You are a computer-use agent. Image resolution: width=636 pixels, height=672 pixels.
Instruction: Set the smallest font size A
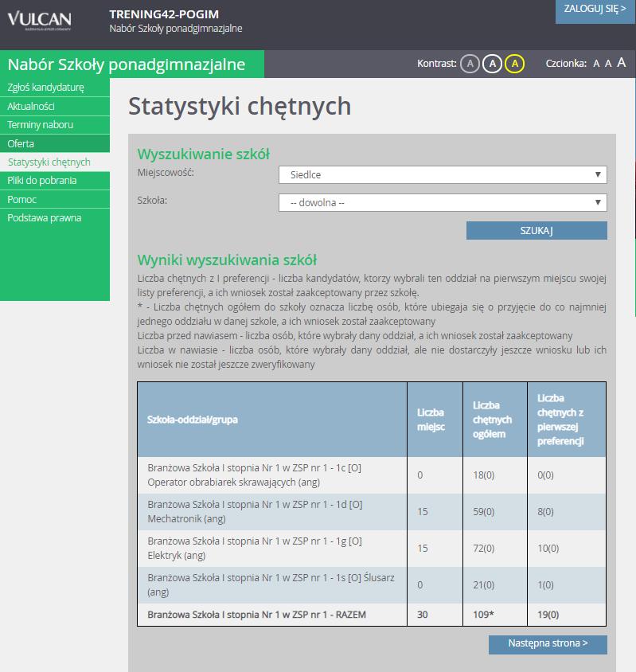(x=596, y=64)
